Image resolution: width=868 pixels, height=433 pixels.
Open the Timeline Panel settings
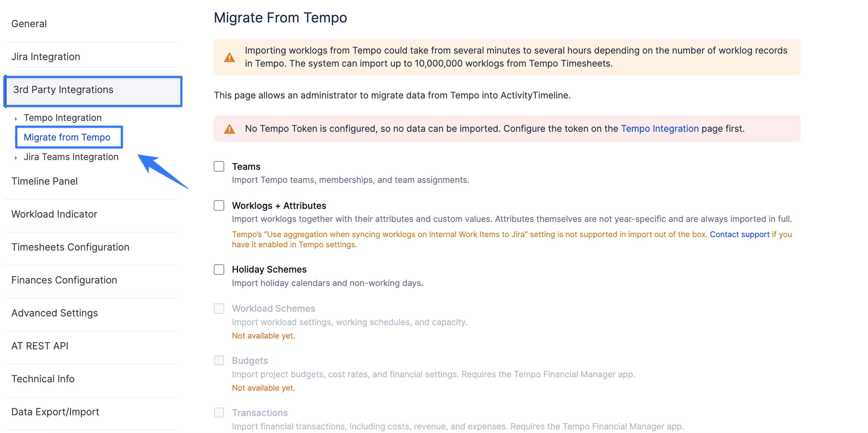point(45,181)
